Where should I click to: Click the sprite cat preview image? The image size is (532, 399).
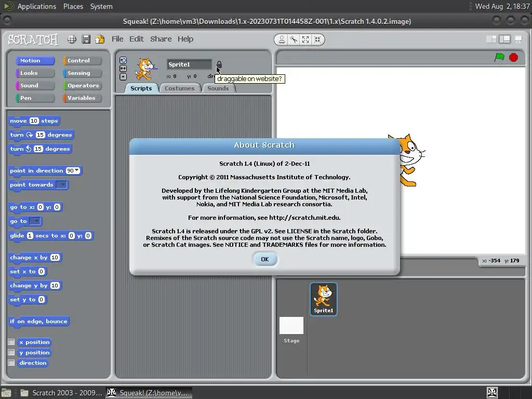146,69
